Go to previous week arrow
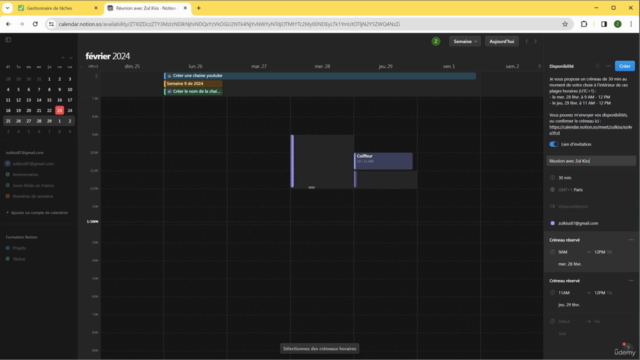The width and height of the screenshot is (640, 360). tap(527, 41)
